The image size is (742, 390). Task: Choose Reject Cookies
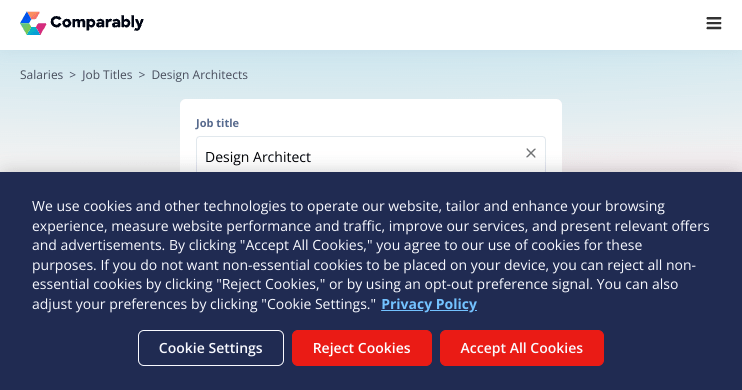click(x=362, y=348)
